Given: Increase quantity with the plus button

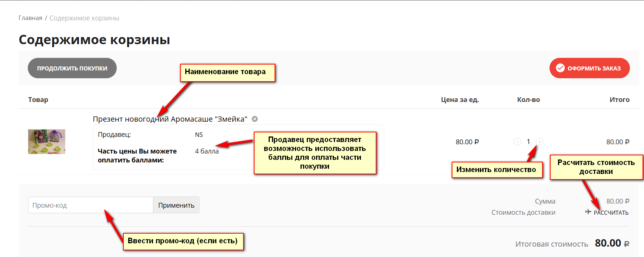Looking at the screenshot, I should [x=540, y=142].
